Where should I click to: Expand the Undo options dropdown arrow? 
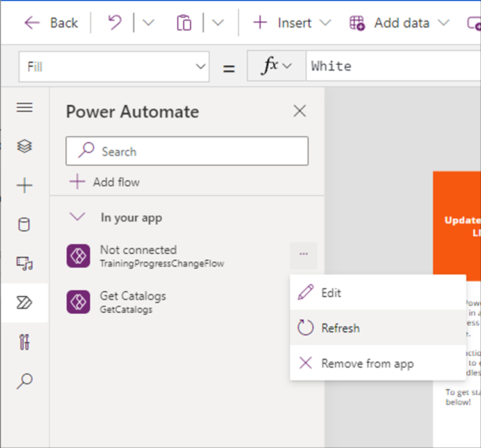click(148, 23)
